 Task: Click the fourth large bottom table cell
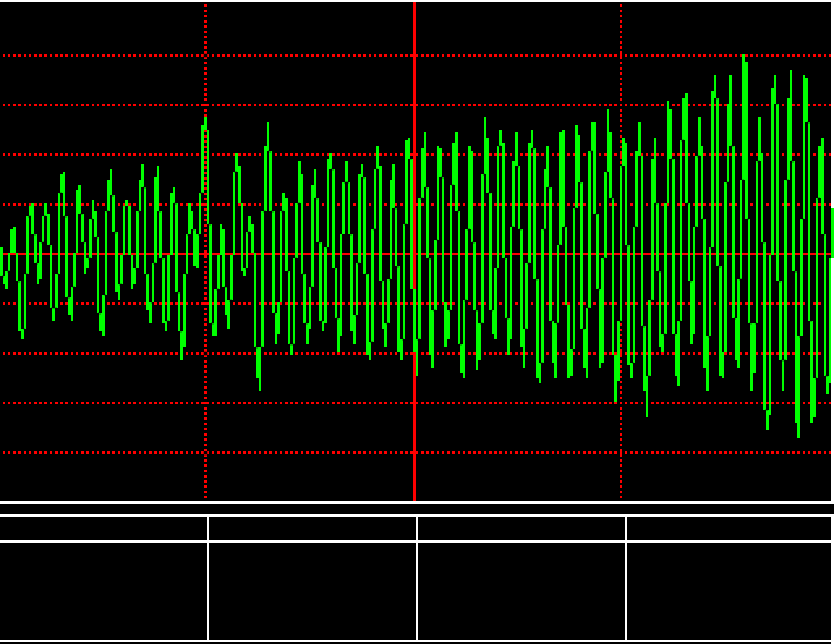[x=729, y=591]
